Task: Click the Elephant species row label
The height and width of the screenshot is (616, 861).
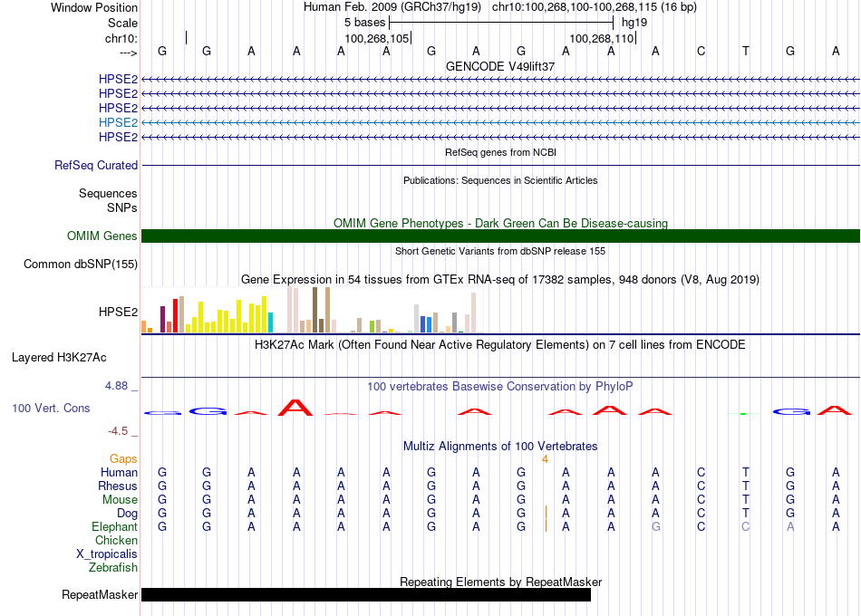Action: pos(114,526)
